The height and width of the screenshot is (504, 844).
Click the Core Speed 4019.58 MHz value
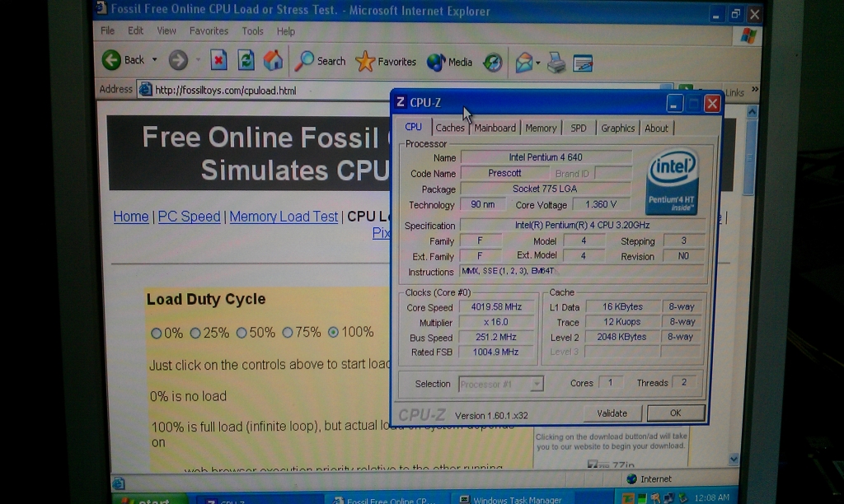tap(496, 306)
